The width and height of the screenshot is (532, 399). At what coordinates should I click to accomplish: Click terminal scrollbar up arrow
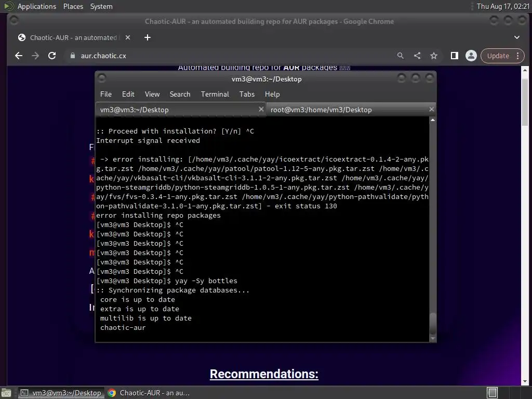433,120
